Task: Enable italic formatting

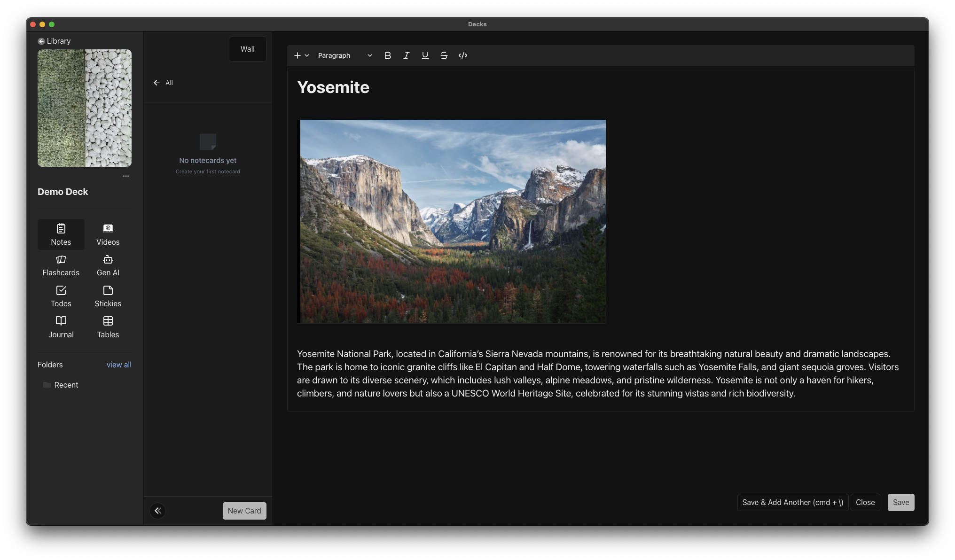Action: 406,55
